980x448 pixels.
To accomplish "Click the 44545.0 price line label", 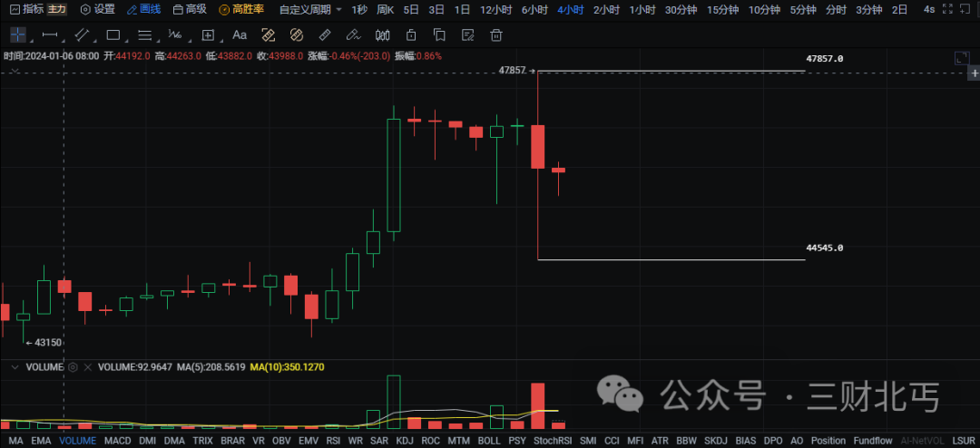I will point(825,248).
